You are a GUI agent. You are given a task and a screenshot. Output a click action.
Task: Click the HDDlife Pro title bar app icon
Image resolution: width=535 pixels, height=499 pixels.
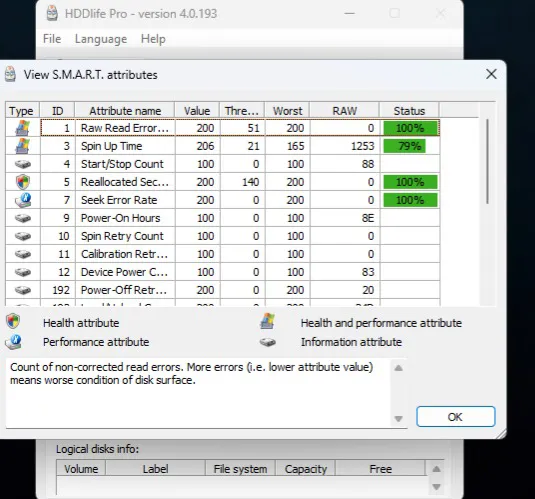pos(52,14)
